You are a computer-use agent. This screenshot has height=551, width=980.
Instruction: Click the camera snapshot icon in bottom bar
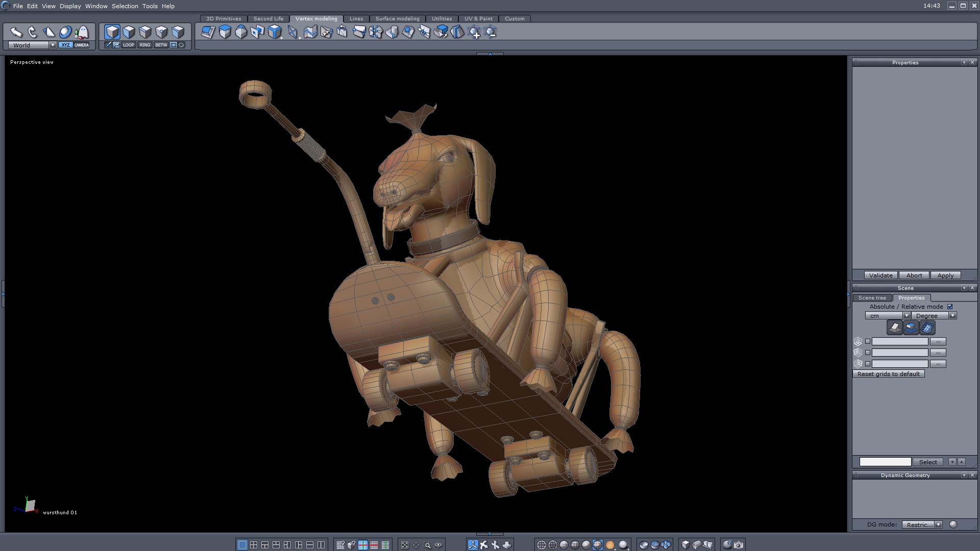(x=739, y=545)
